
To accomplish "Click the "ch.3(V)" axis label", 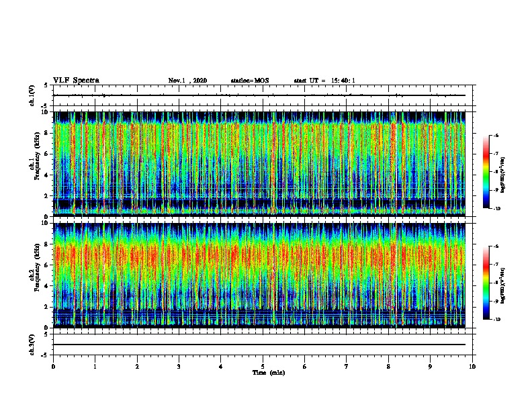I will pos(32,345).
